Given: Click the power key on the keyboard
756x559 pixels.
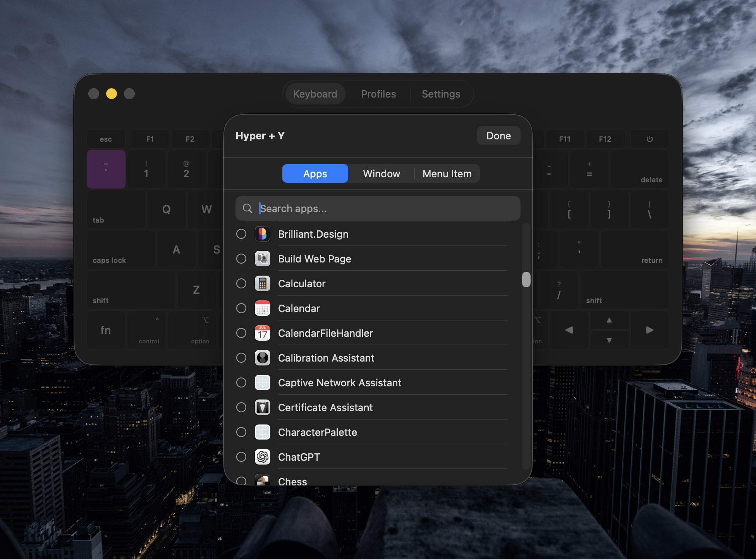Looking at the screenshot, I should click(649, 139).
